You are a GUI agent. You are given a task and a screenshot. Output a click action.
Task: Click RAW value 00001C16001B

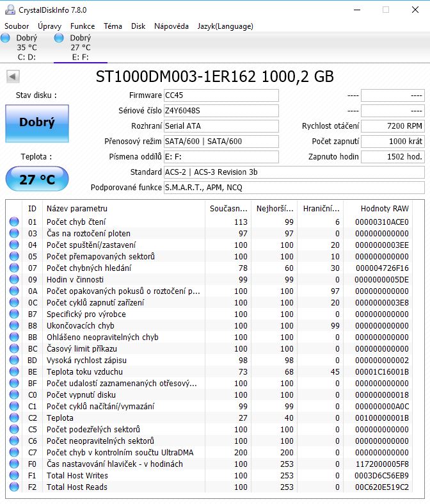coord(382,372)
